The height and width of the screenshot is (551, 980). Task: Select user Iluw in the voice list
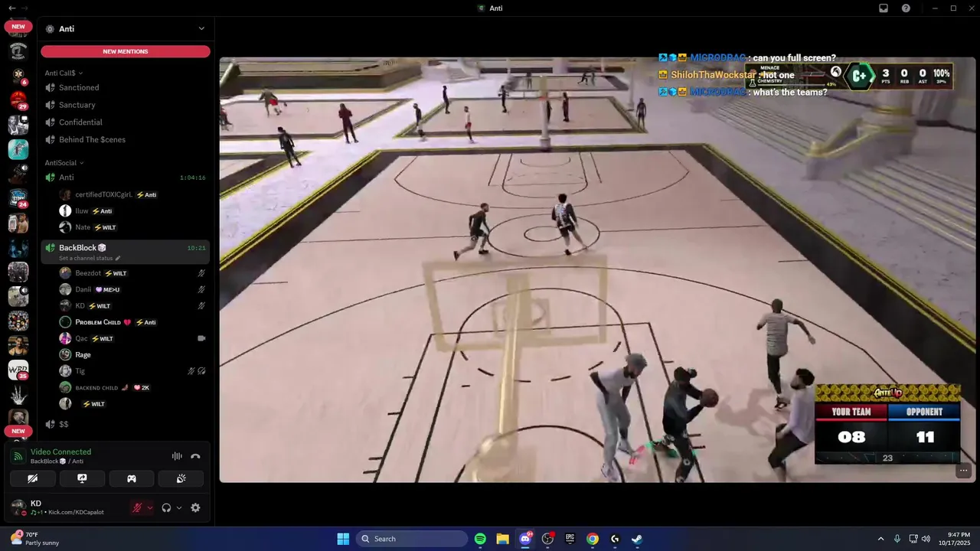(x=126, y=210)
